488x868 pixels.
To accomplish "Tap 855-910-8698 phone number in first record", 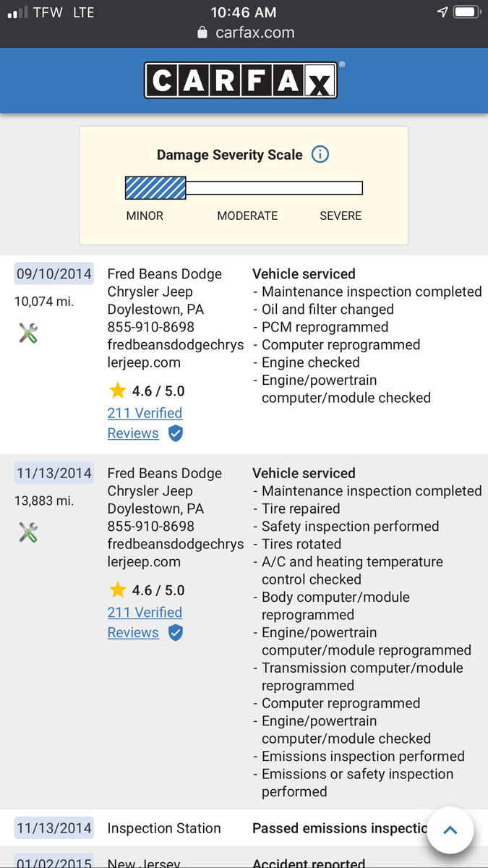I will 150,327.
